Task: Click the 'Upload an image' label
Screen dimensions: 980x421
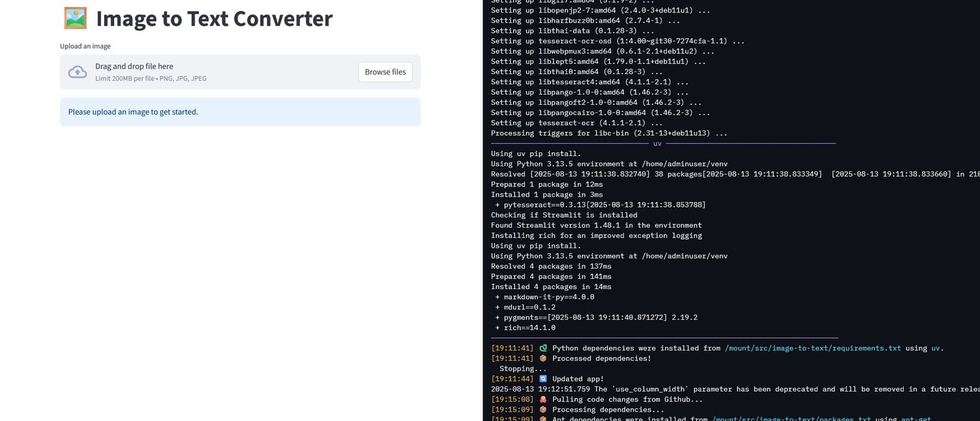Action: pos(85,46)
